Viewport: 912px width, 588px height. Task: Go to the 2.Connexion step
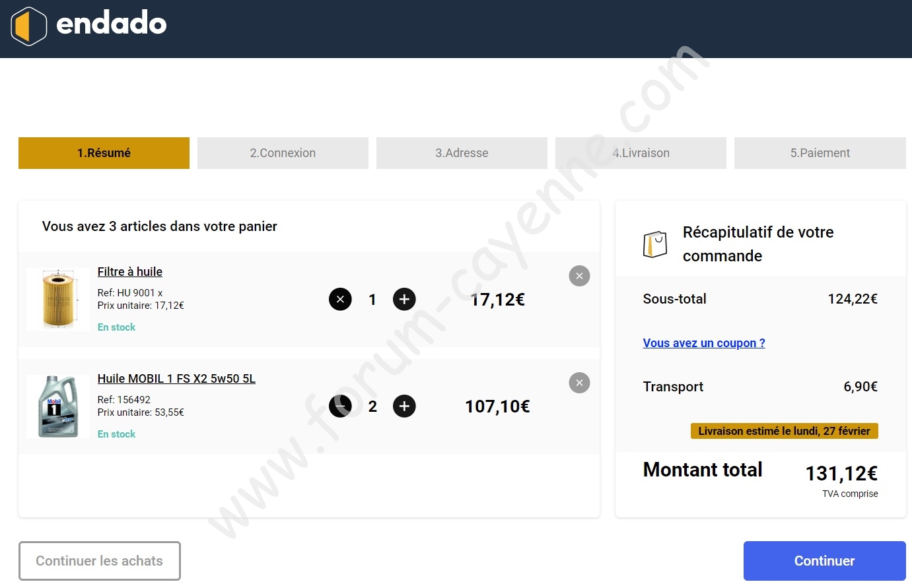[x=283, y=153]
